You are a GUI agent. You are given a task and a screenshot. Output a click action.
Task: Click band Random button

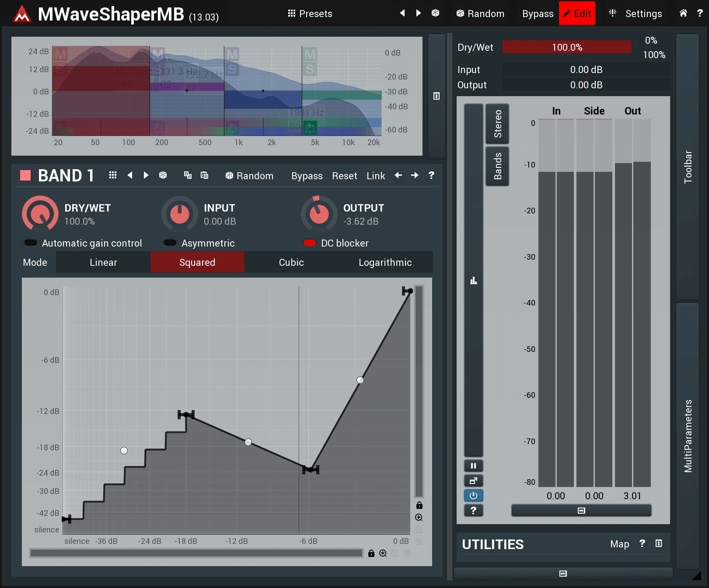point(249,176)
